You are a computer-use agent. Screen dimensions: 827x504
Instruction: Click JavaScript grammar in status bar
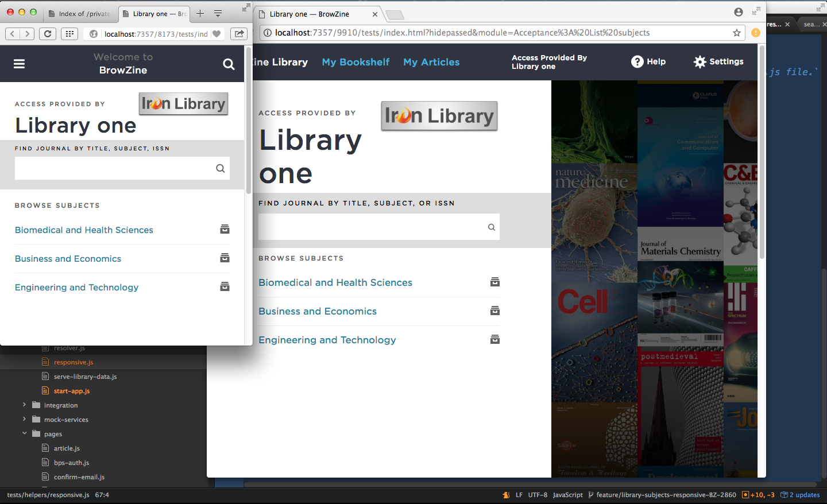(567, 495)
